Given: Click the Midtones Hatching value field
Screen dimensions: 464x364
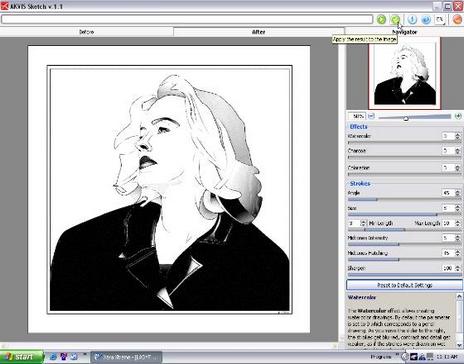Looking at the screenshot, I should [448, 253].
